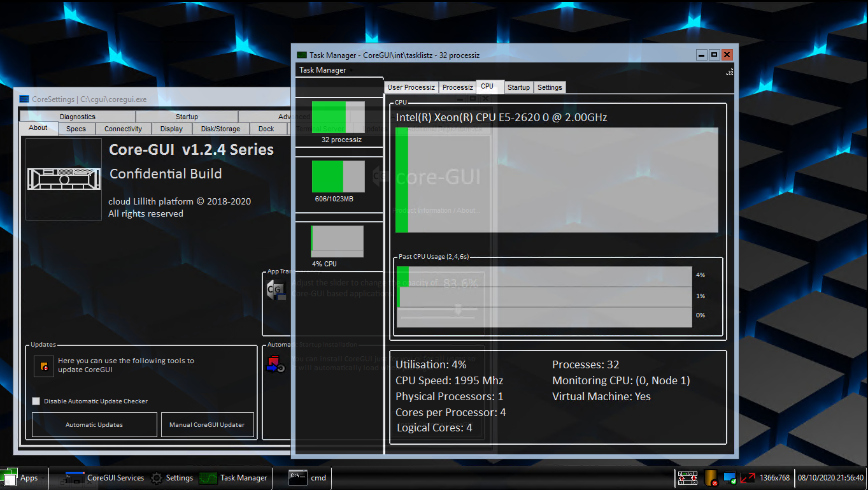The height and width of the screenshot is (490, 868).
Task: Click the Core-GUI logo image in About
Action: (64, 180)
